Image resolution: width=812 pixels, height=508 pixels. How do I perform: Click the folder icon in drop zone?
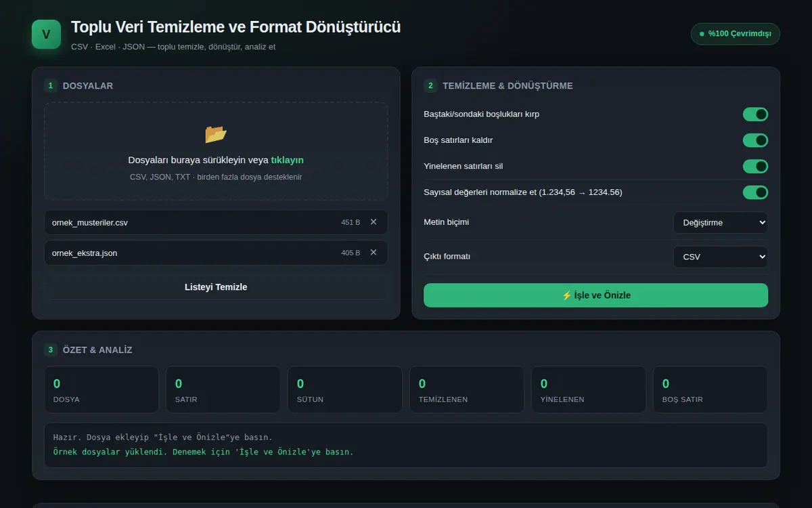[x=216, y=134]
